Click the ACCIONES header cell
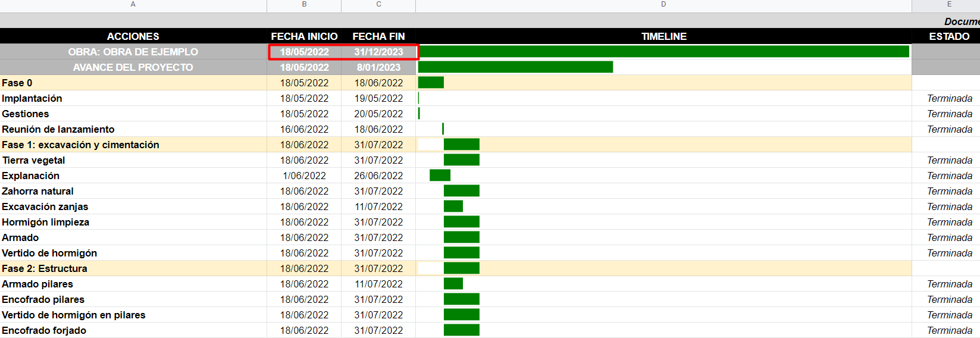The image size is (980, 338). 133,36
